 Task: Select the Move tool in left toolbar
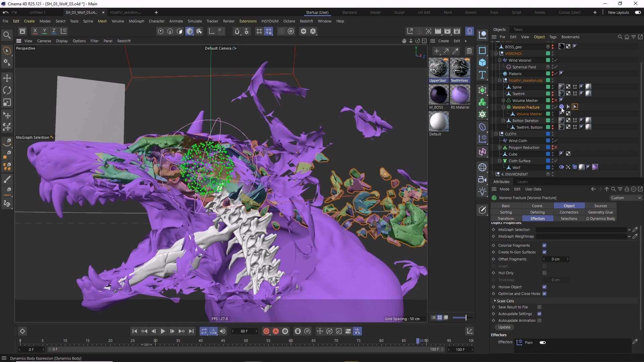tap(7, 78)
